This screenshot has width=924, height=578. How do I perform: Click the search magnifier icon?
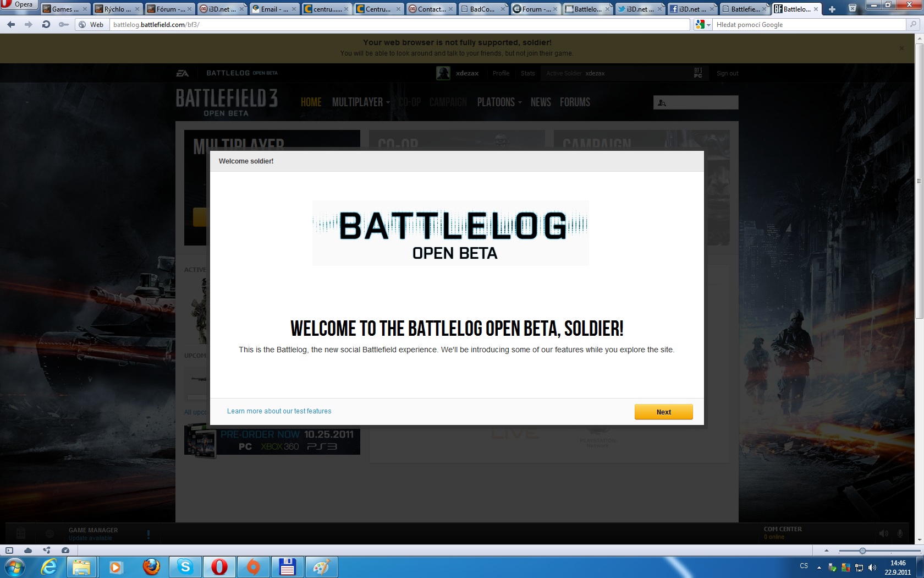coord(912,24)
